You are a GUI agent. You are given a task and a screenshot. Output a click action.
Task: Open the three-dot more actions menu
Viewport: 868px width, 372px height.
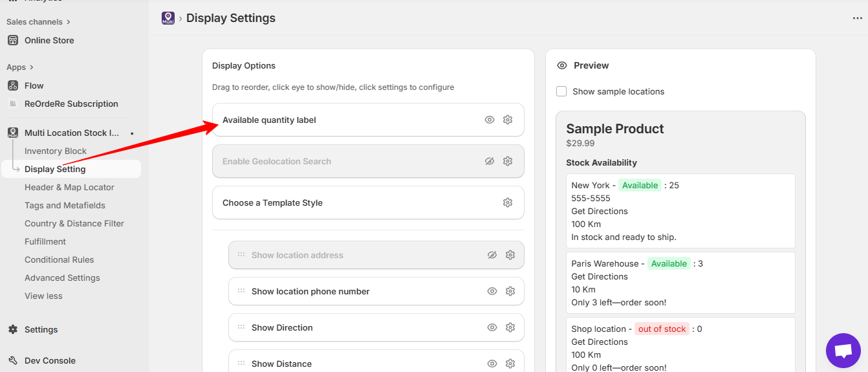coord(858,18)
